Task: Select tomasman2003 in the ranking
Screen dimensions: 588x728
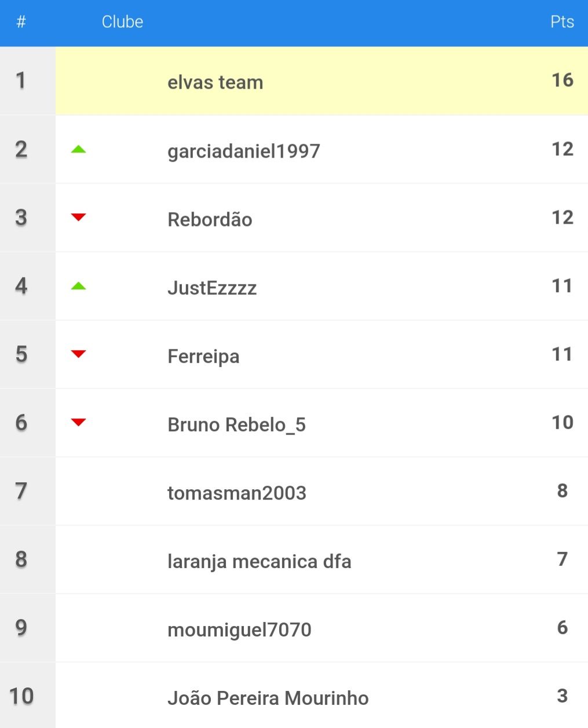Action: click(x=236, y=493)
